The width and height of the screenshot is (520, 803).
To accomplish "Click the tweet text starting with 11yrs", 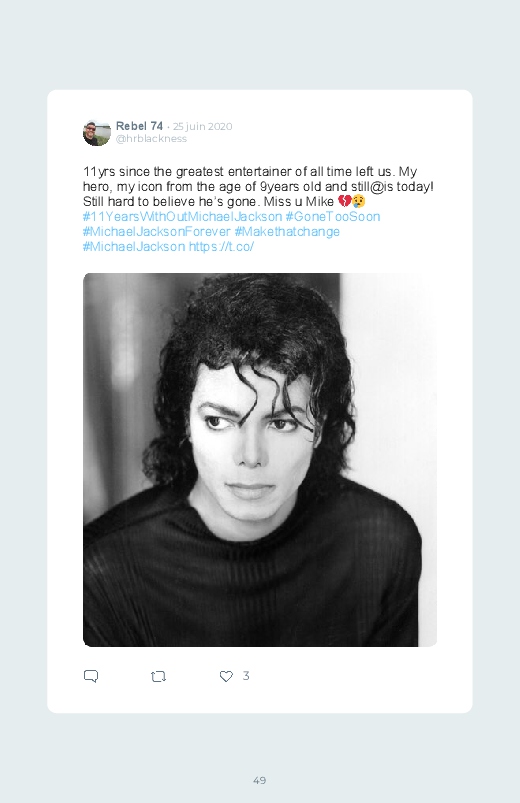I will click(258, 186).
